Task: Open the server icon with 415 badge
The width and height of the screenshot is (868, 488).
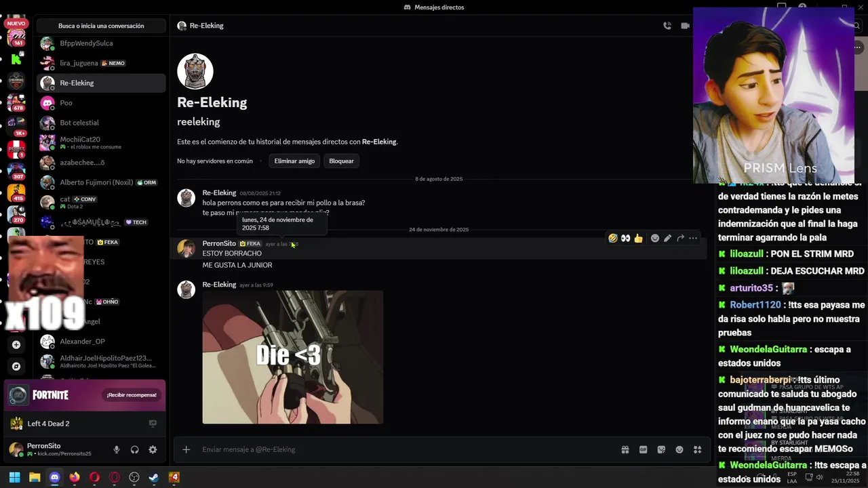Action: tap(17, 192)
